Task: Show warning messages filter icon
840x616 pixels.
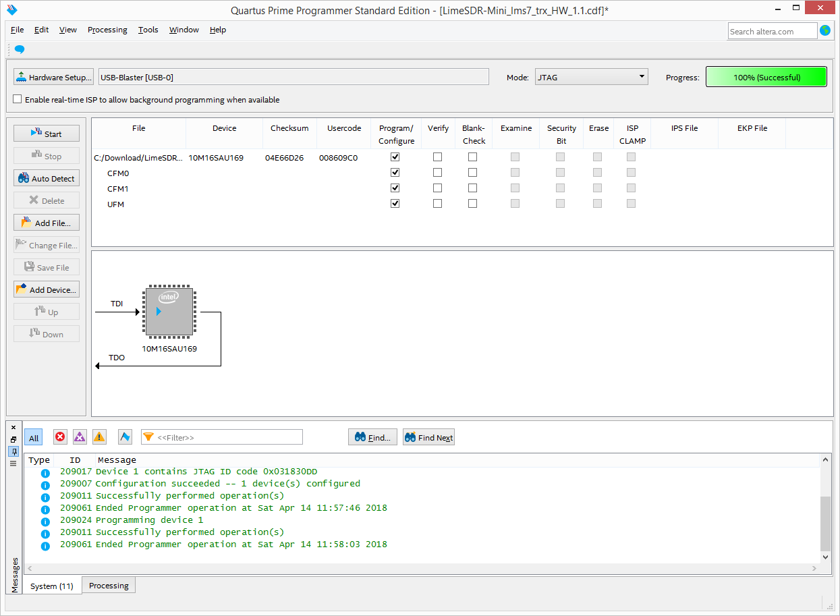Action: [x=99, y=437]
